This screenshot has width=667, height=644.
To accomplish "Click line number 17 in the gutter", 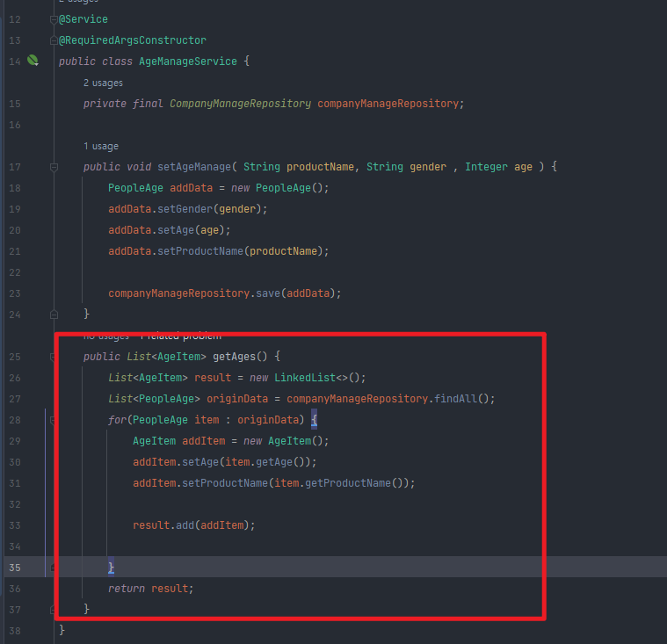I will coord(14,167).
